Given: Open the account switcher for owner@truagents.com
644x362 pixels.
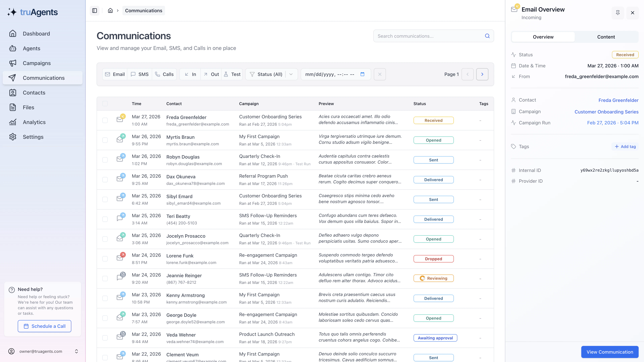Looking at the screenshot, I should pos(76,351).
